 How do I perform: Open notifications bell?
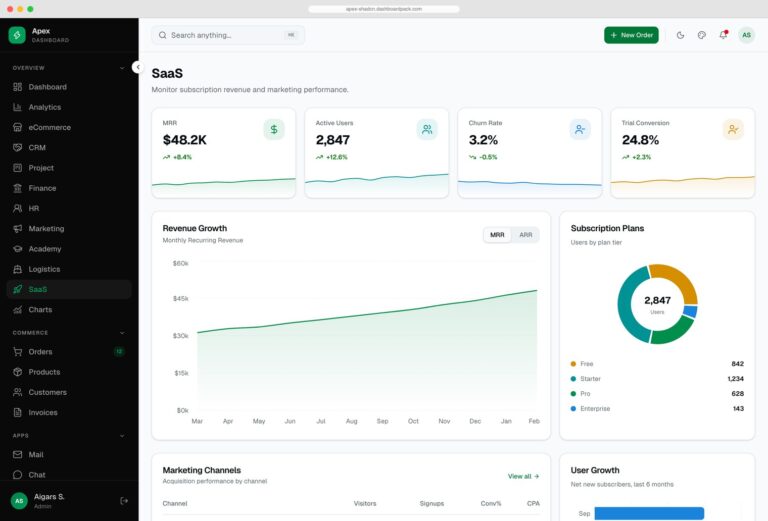pyautogui.click(x=723, y=35)
